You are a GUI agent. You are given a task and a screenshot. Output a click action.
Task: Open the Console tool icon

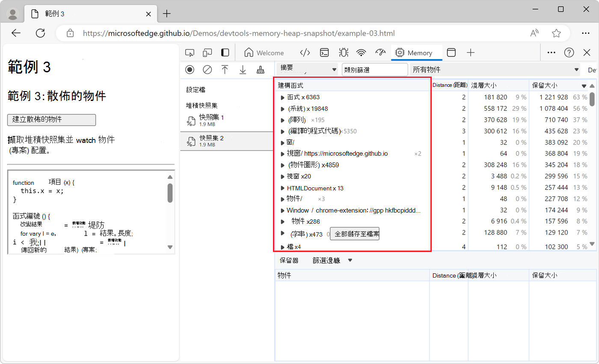point(325,53)
